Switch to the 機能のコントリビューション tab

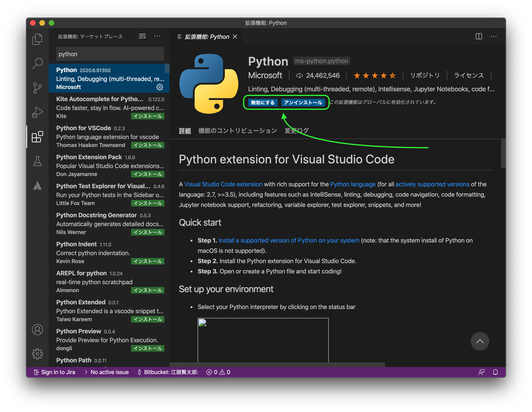click(x=237, y=131)
